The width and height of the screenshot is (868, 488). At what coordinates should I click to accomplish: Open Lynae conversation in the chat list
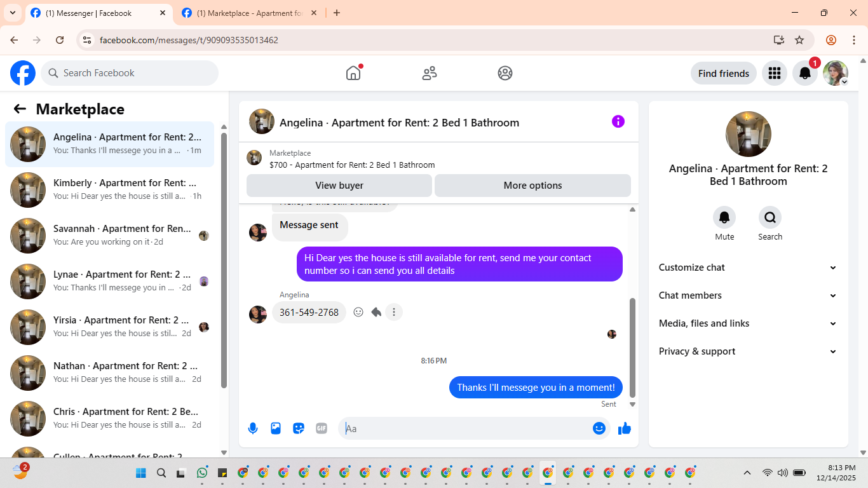click(x=109, y=281)
